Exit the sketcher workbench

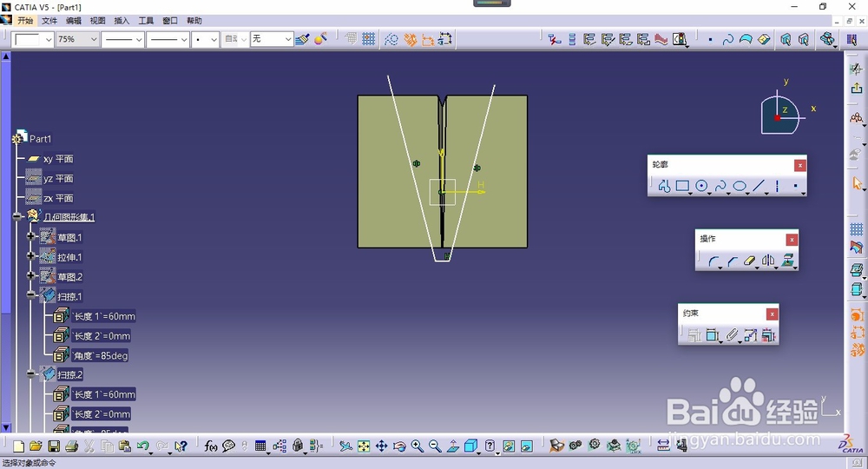857,89
